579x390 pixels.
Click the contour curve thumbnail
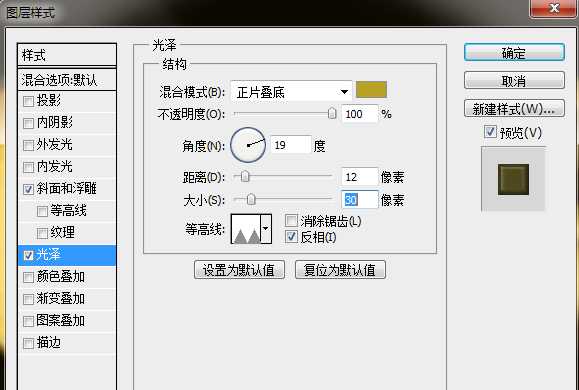246,229
